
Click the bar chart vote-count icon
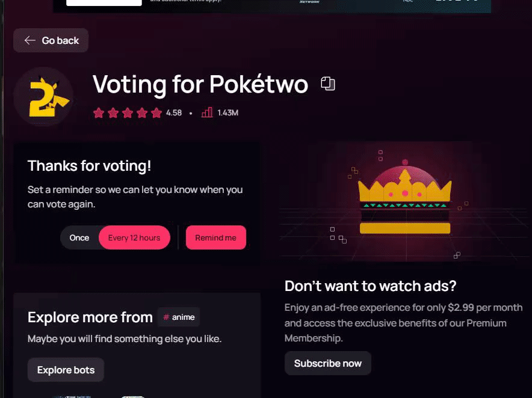(207, 112)
